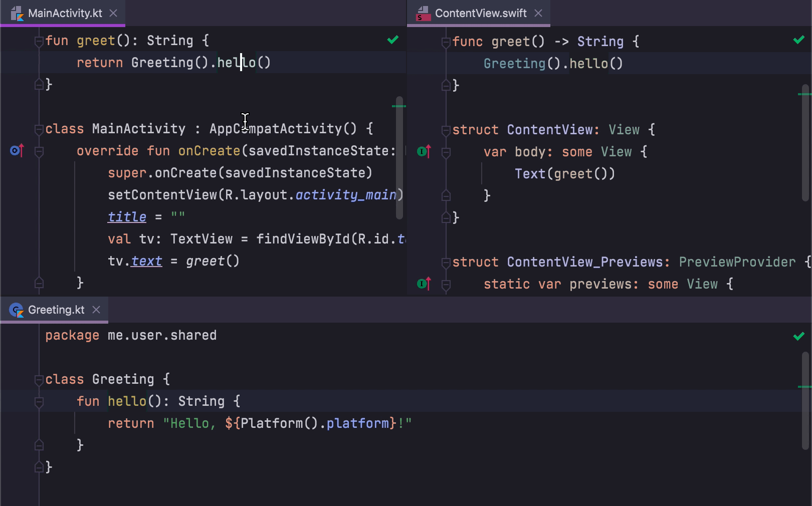The image size is (812, 506).
Task: Click the overriding method gutter icon beside onCreate
Action: (17, 150)
